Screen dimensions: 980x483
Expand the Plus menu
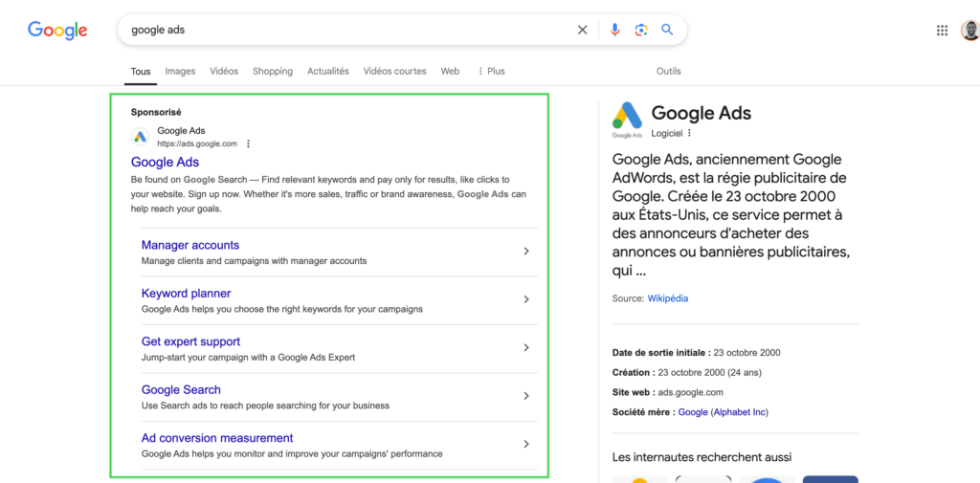(491, 71)
